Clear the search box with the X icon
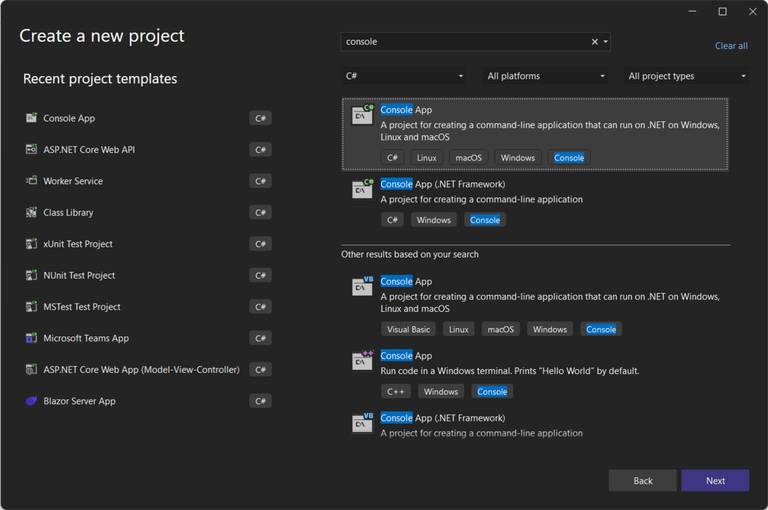768x510 pixels. click(x=595, y=42)
